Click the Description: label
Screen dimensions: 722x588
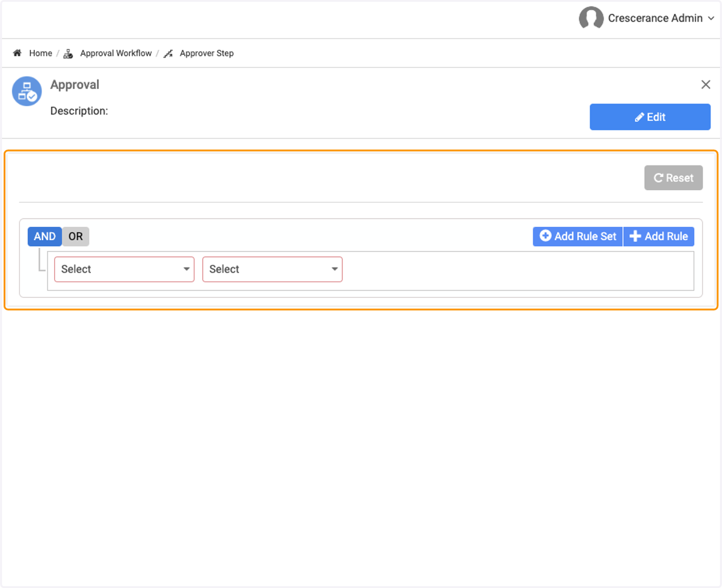coord(79,111)
